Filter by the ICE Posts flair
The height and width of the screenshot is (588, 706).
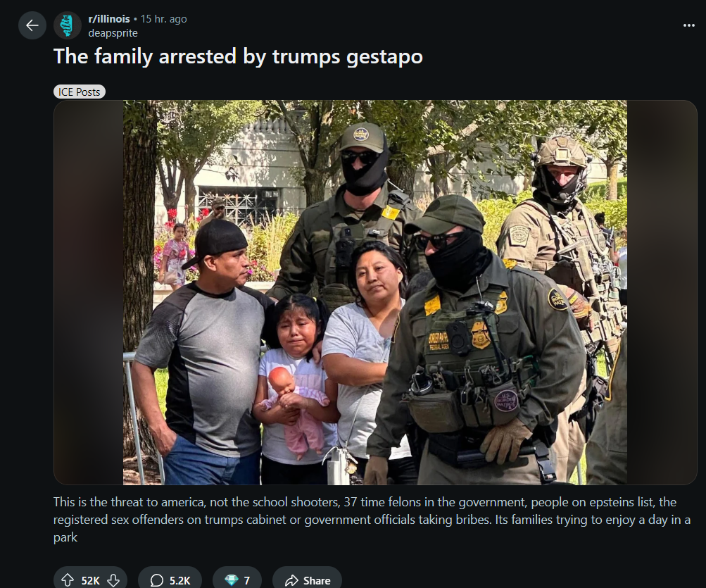coord(80,92)
